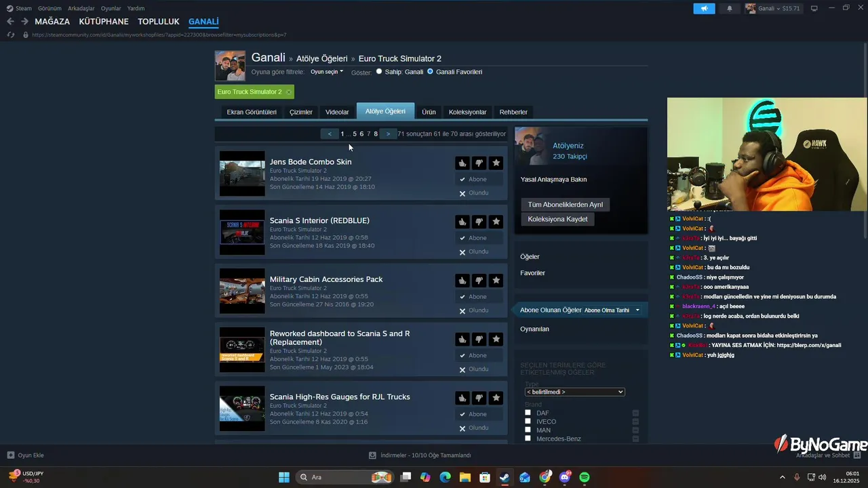Go to results page 8
868x488 pixels.
pyautogui.click(x=376, y=134)
